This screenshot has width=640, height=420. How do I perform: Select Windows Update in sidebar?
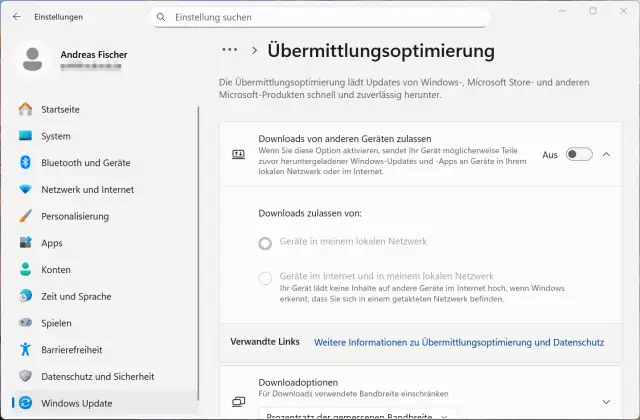click(x=104, y=403)
